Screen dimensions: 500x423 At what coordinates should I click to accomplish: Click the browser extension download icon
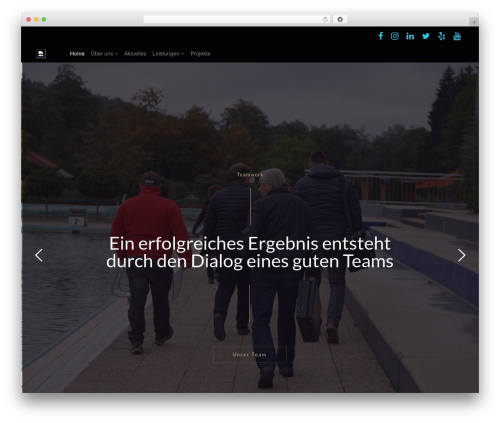click(340, 19)
